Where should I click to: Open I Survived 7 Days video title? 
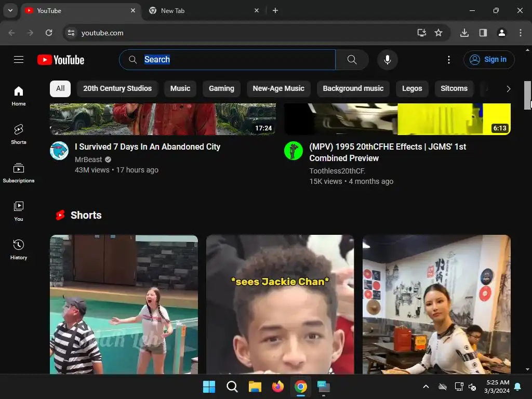tap(148, 147)
